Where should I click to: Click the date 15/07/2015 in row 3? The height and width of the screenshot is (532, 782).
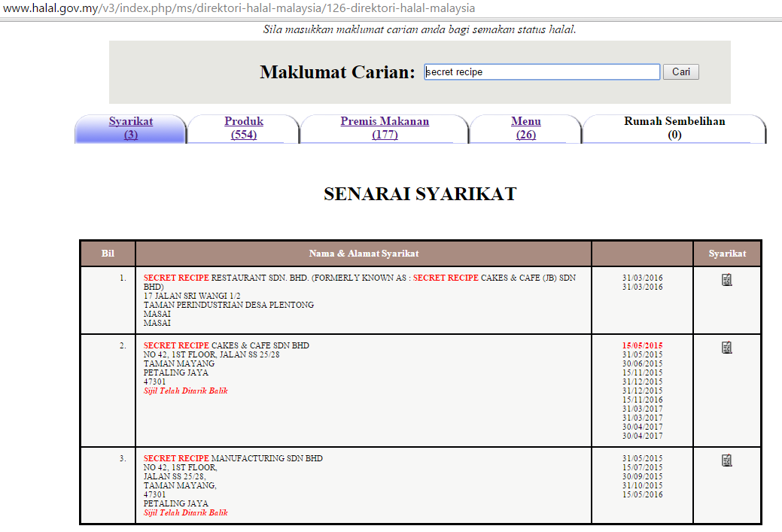tap(642, 468)
